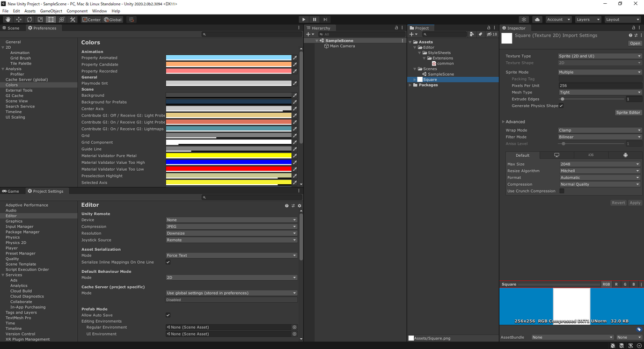This screenshot has height=349, width=644.
Task: Open the Wrap Mode dropdown
Action: (600, 130)
